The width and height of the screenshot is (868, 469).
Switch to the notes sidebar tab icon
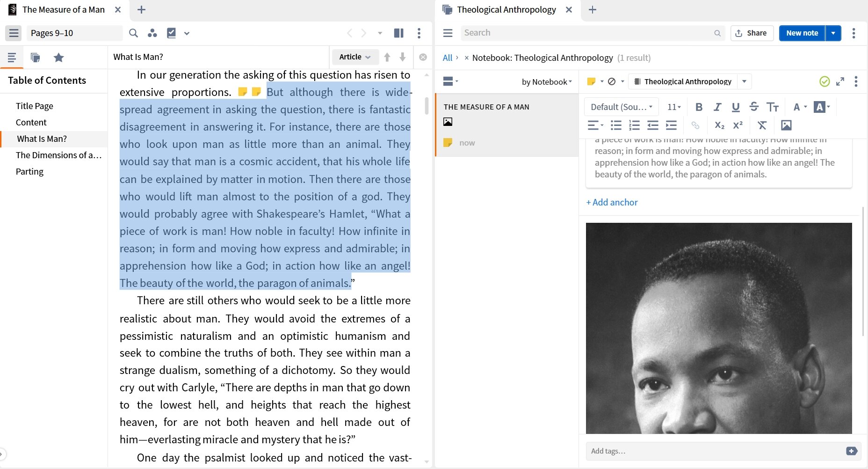(x=35, y=58)
